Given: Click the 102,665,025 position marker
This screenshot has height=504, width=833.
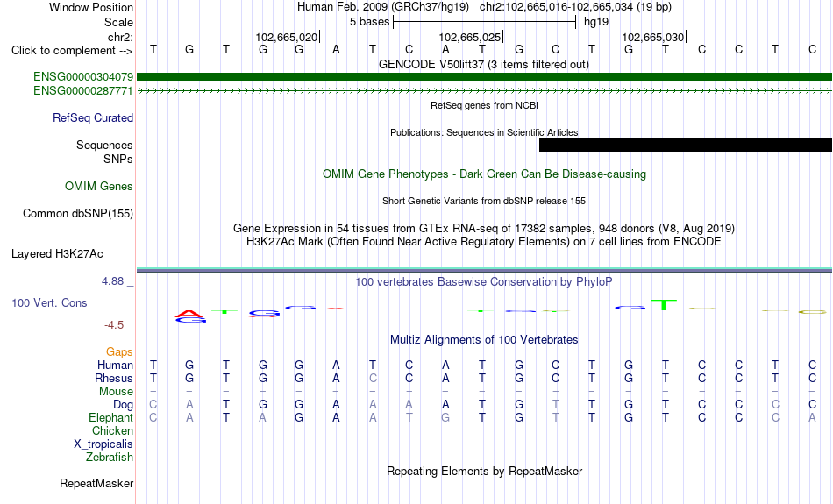Looking at the screenshot, I should click(471, 37).
